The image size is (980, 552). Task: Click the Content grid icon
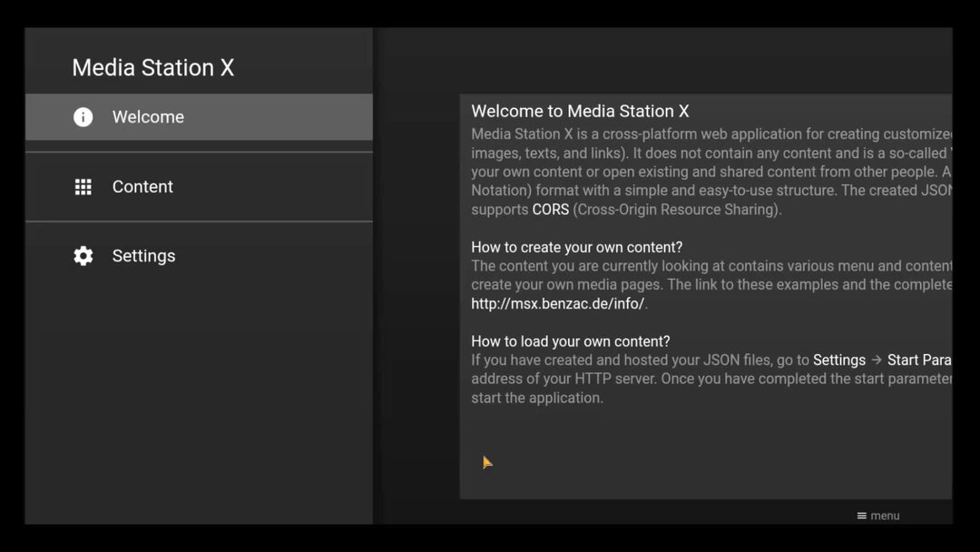coord(83,187)
